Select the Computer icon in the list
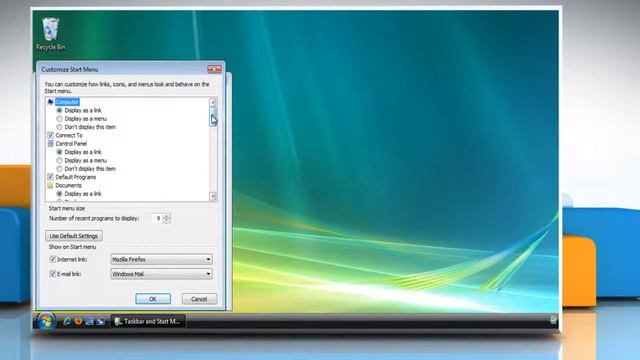640x360 pixels. tap(51, 102)
